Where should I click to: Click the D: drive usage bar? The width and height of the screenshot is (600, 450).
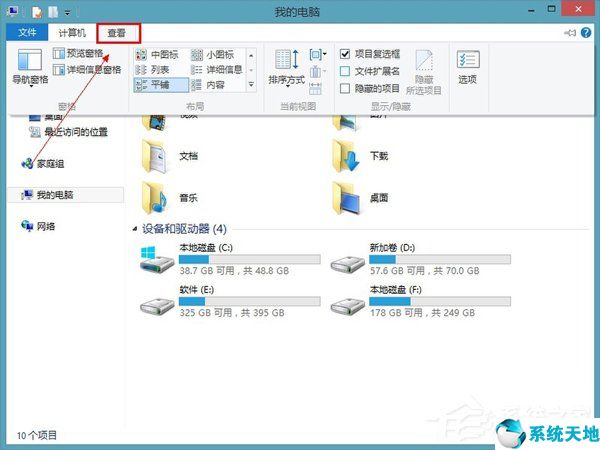click(x=440, y=259)
